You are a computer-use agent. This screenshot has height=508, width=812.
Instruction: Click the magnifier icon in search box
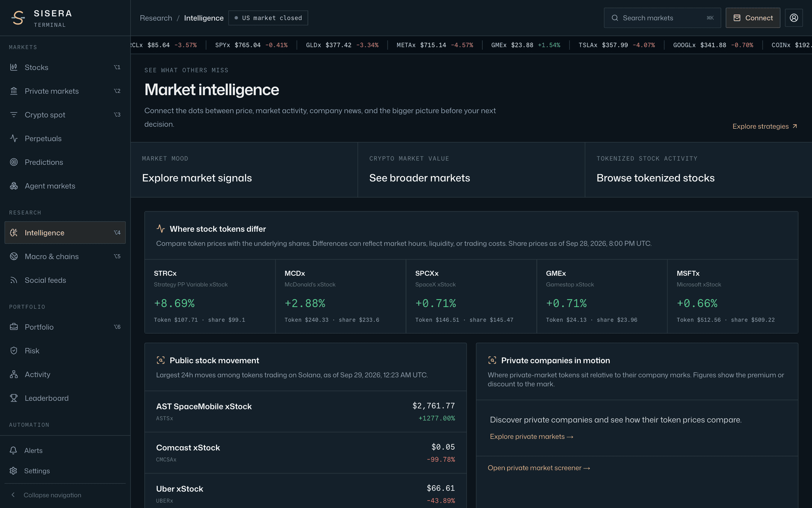[x=615, y=18]
